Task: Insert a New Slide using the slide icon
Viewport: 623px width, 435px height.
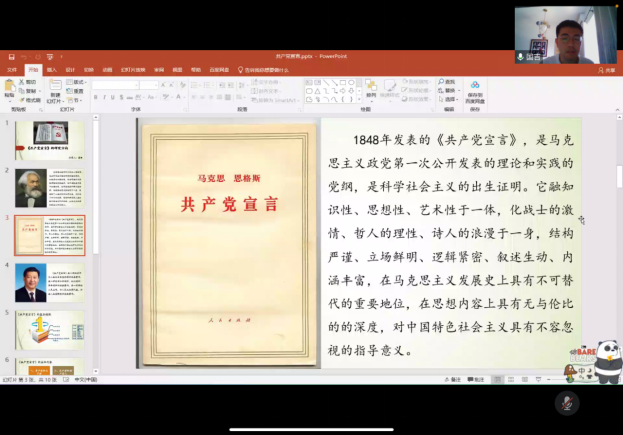Action: 55,85
